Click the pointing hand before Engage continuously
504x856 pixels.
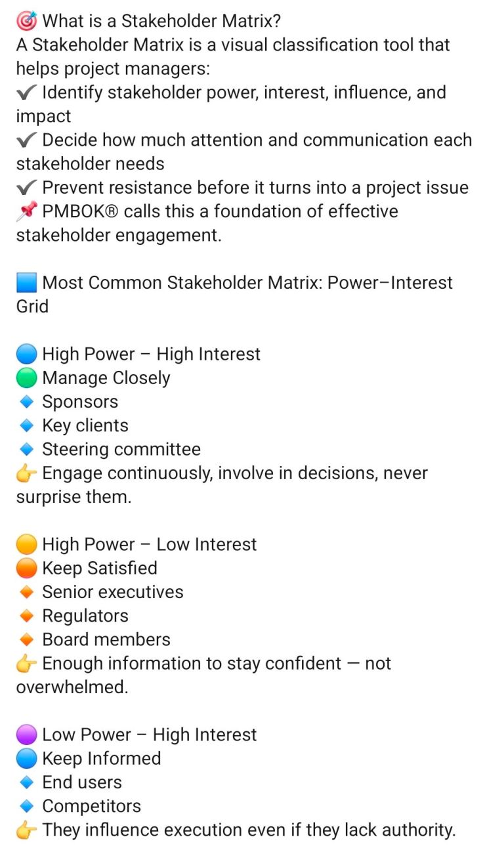(x=27, y=473)
